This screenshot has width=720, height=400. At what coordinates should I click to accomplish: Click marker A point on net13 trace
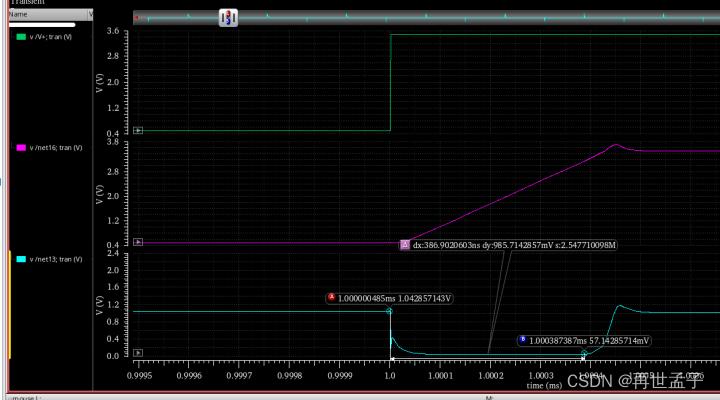click(x=389, y=311)
